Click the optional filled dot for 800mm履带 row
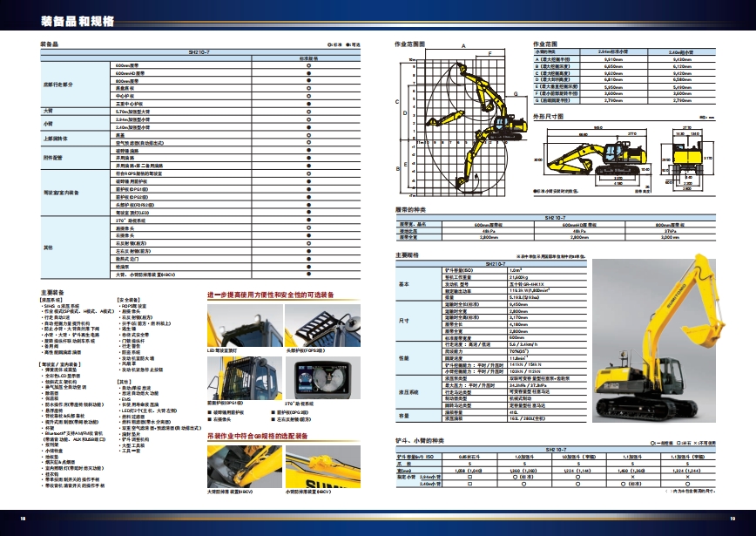 [x=308, y=80]
